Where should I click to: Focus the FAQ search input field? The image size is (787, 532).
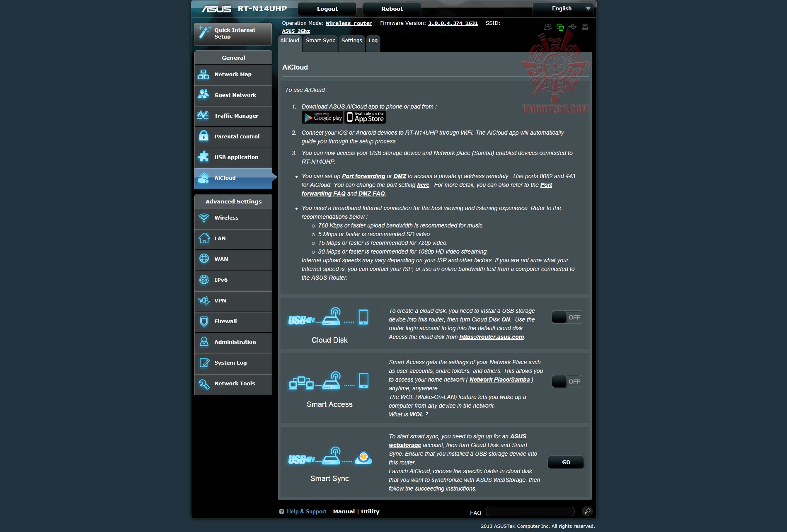(530, 511)
